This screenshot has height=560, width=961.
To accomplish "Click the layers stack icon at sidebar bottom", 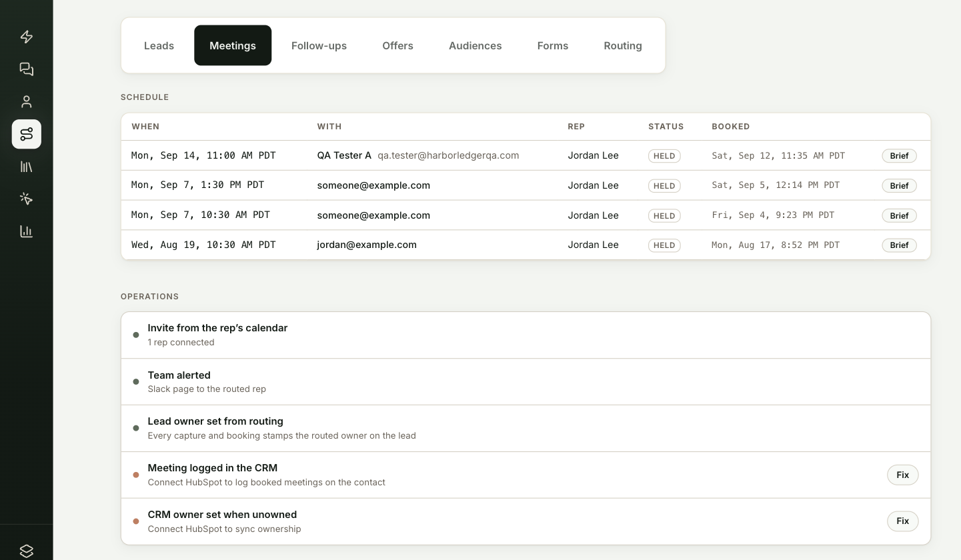I will 27,551.
